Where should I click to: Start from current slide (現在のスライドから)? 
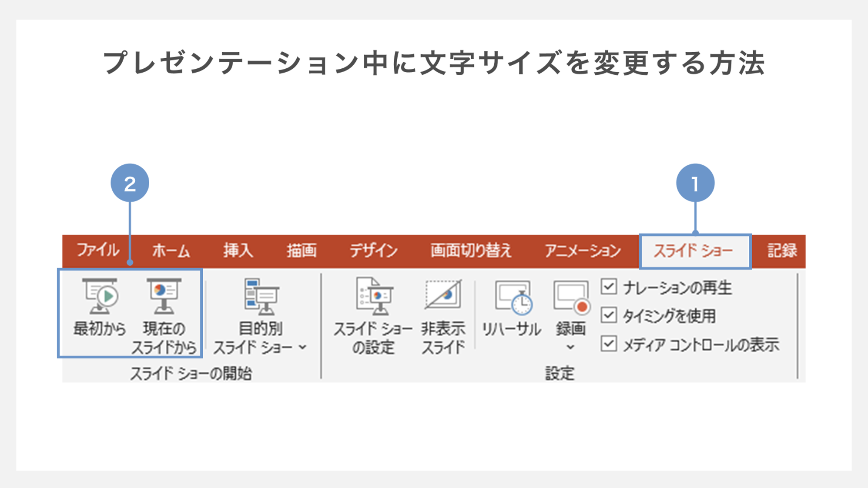[x=164, y=316]
